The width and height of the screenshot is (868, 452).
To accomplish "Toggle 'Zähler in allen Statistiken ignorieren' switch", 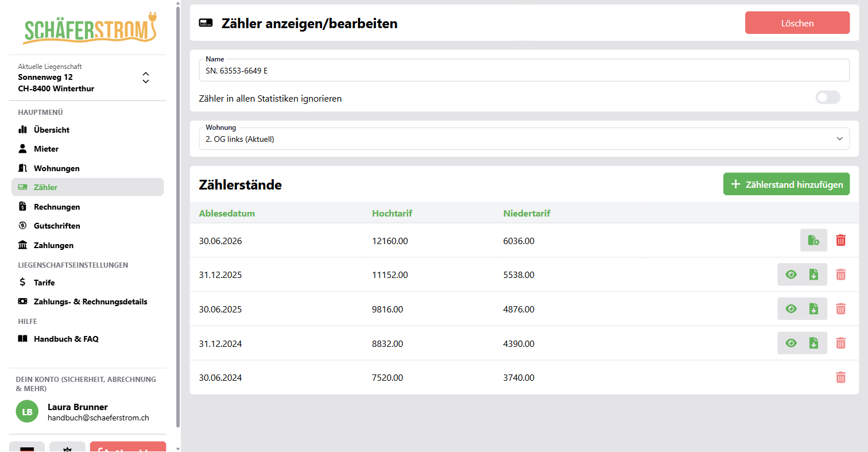I will pos(828,98).
